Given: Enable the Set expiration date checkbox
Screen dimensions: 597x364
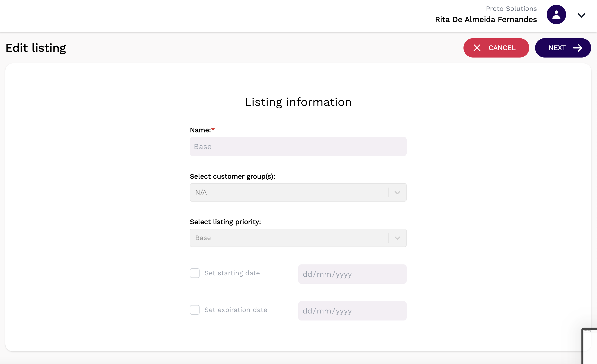Looking at the screenshot, I should (194, 310).
